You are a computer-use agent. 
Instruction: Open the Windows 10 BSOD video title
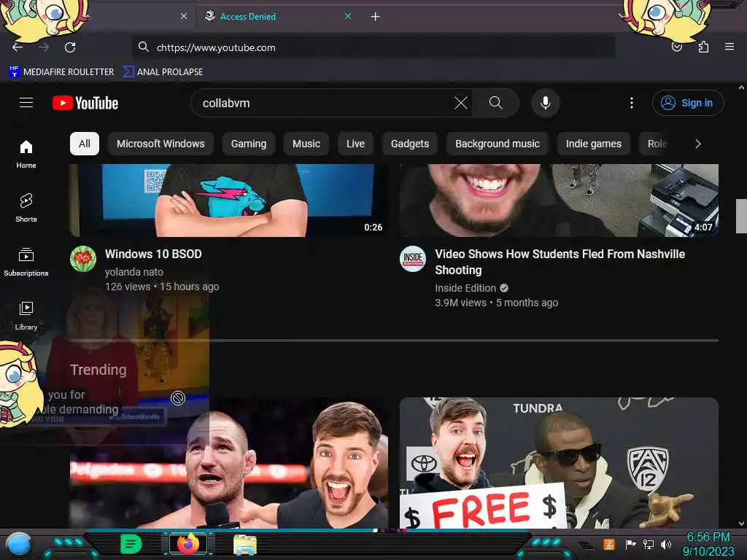point(153,254)
